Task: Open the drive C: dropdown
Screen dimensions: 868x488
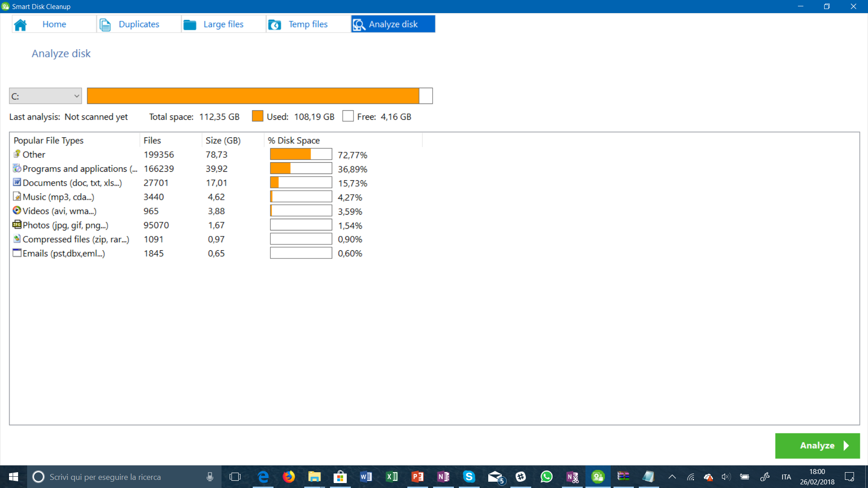Action: tap(45, 96)
